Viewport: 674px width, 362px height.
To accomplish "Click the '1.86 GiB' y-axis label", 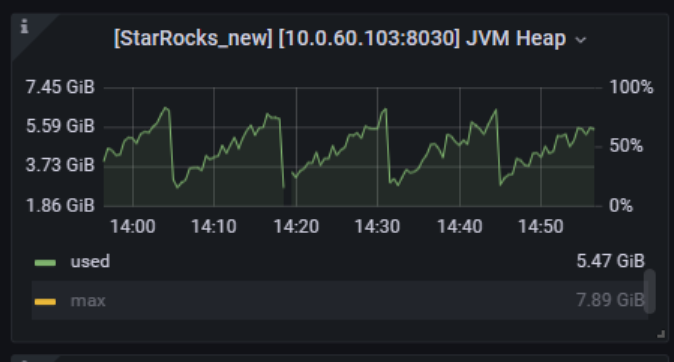I will [x=60, y=206].
